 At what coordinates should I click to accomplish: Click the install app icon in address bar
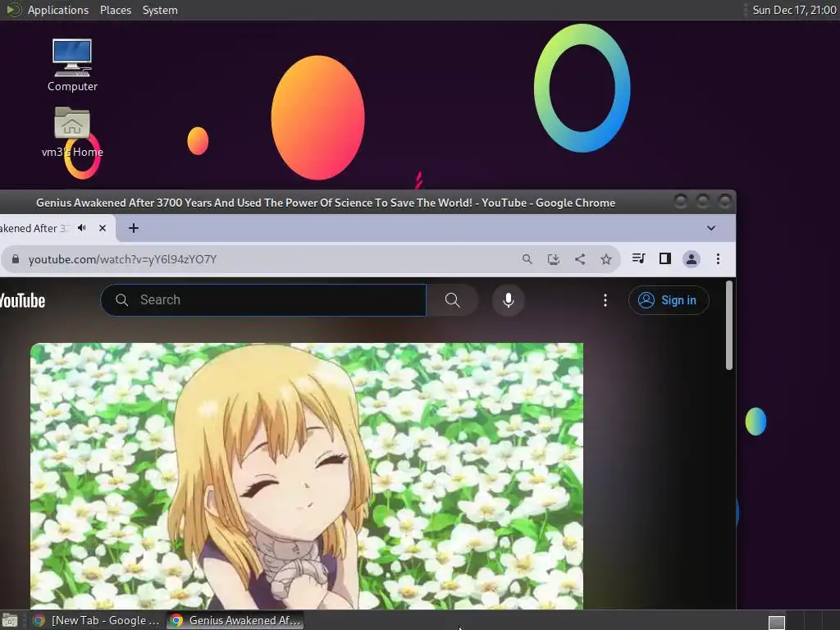554,259
